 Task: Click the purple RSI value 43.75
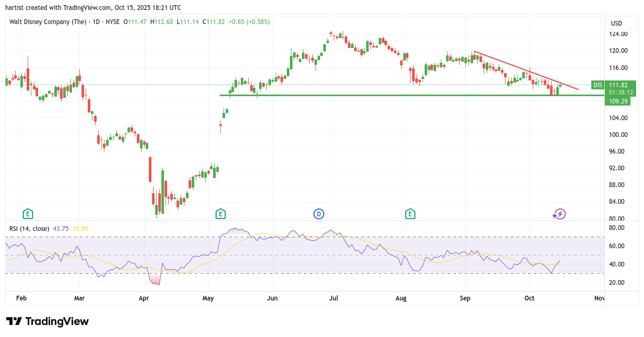point(61,228)
